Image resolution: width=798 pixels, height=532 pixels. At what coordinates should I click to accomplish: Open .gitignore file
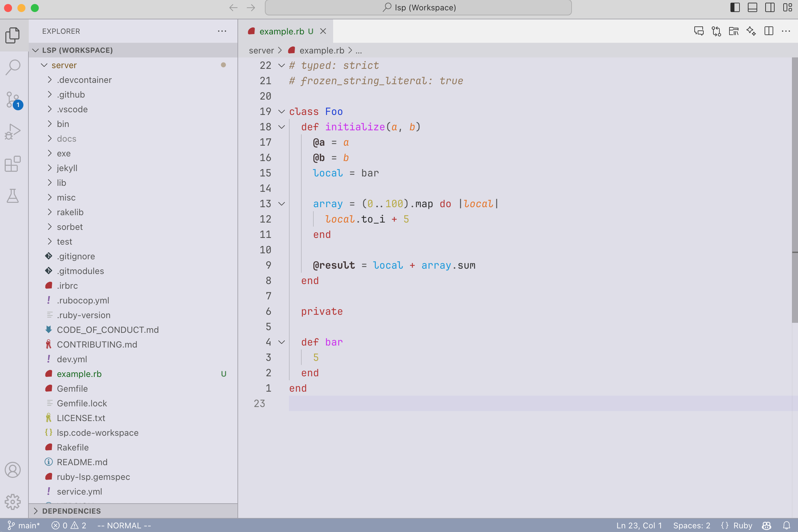pos(133,256)
